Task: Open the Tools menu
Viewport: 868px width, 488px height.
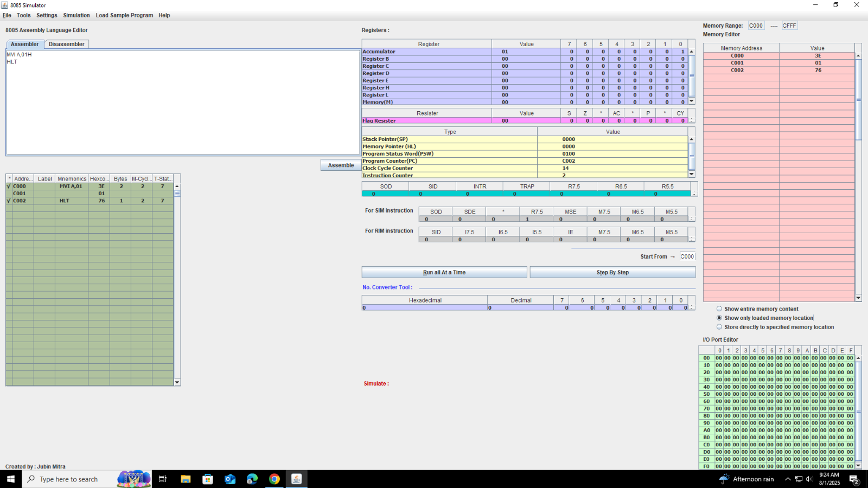Action: click(23, 15)
